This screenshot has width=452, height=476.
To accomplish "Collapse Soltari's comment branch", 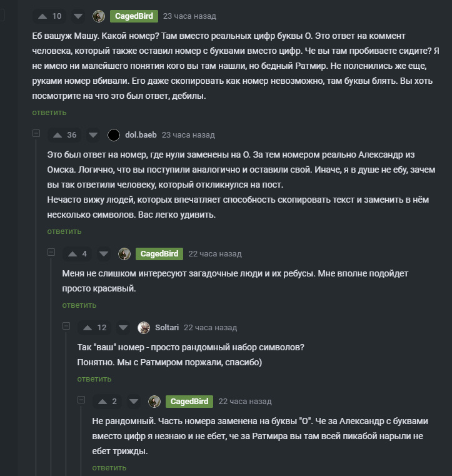I will [66, 326].
